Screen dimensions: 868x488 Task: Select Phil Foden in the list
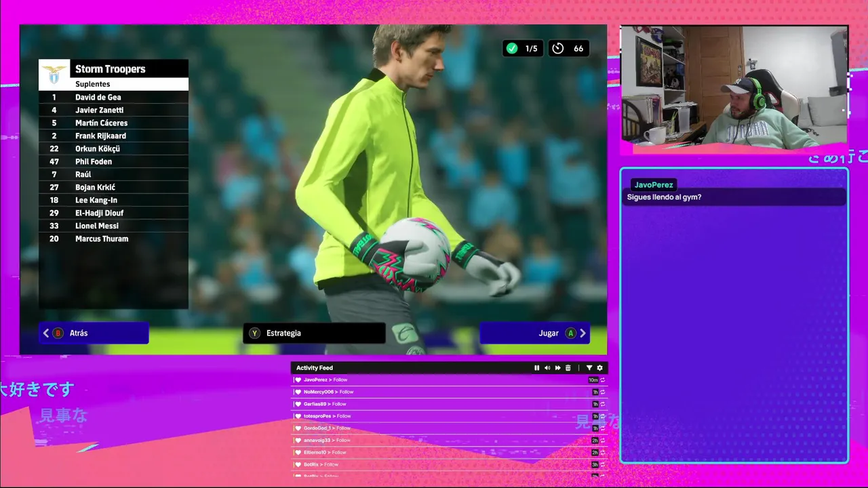pos(114,161)
